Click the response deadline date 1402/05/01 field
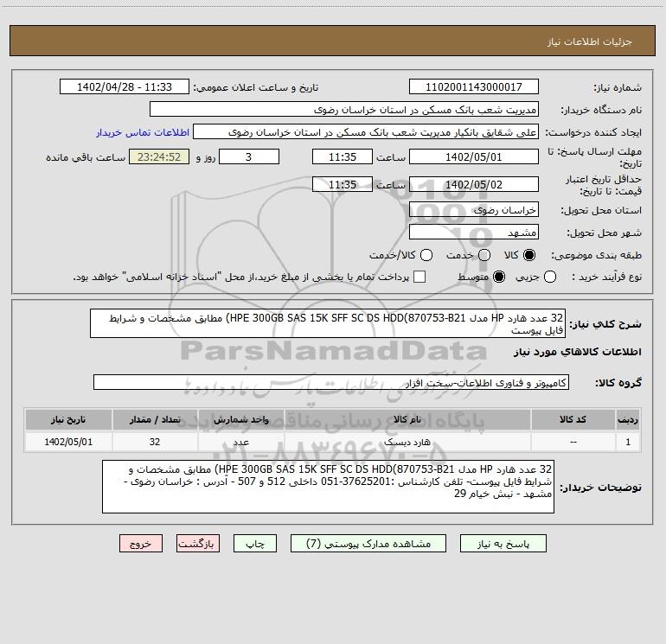 pos(474,156)
